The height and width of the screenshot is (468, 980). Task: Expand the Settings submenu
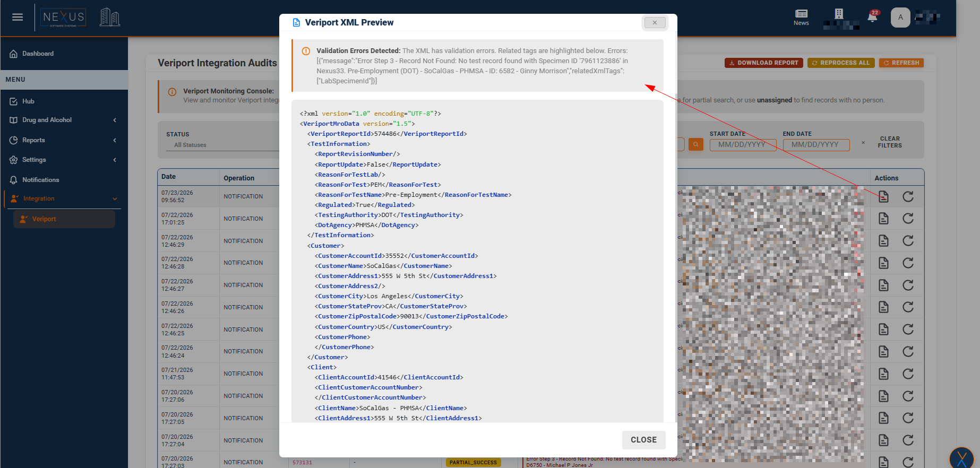click(64, 160)
